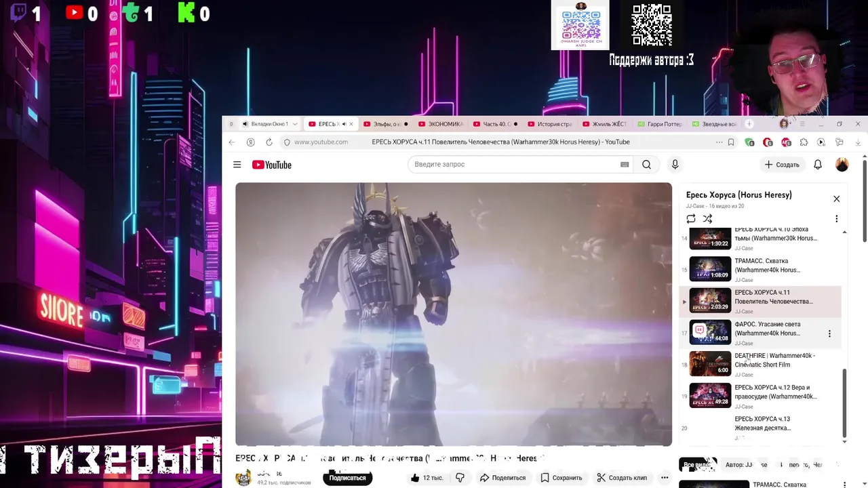Open options for ФАРОС. Угасание света video
The width and height of the screenshot is (868, 488).
pyautogui.click(x=829, y=333)
